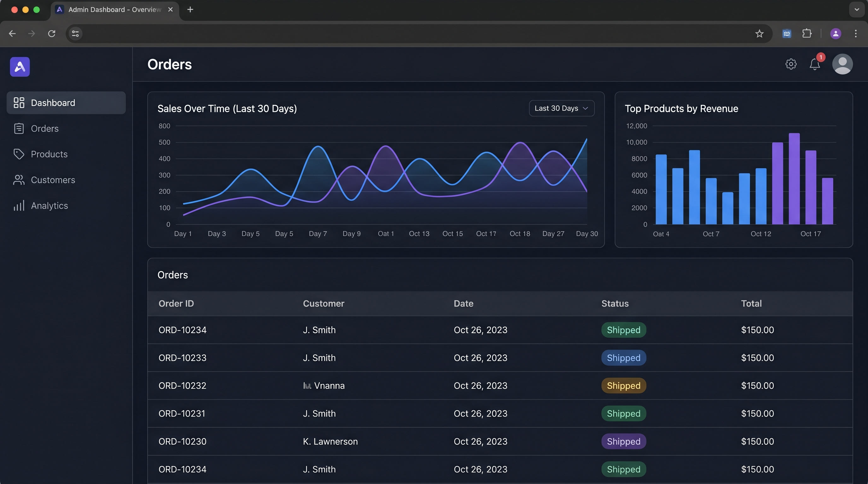The height and width of the screenshot is (484, 868).
Task: Click the Oct 12 label in revenue chart
Action: pyautogui.click(x=761, y=234)
